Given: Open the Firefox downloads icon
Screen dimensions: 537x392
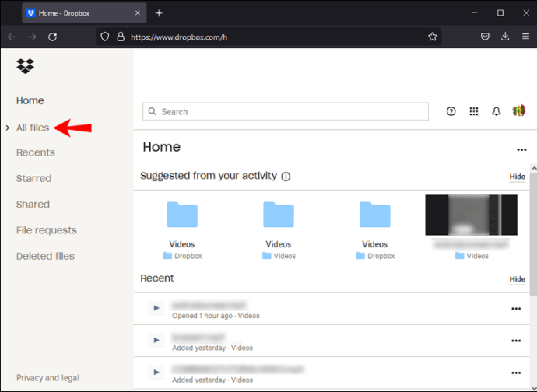Looking at the screenshot, I should click(x=505, y=37).
